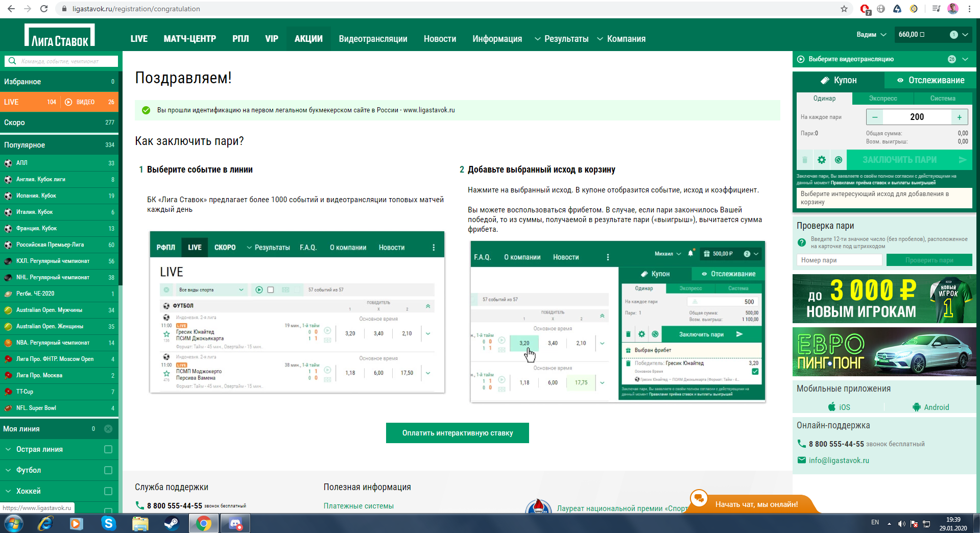This screenshot has height=533, width=980.
Task: Click the circular block icon beside the gear
Action: 838,160
